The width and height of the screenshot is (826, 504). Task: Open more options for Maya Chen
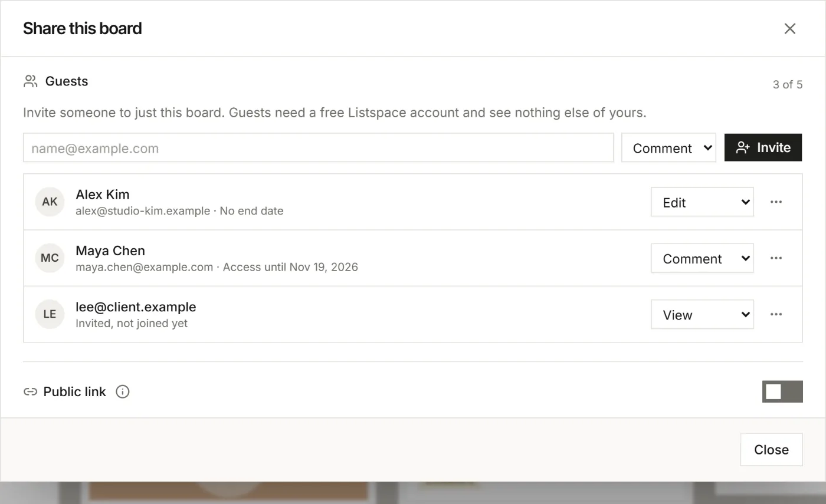(x=776, y=258)
